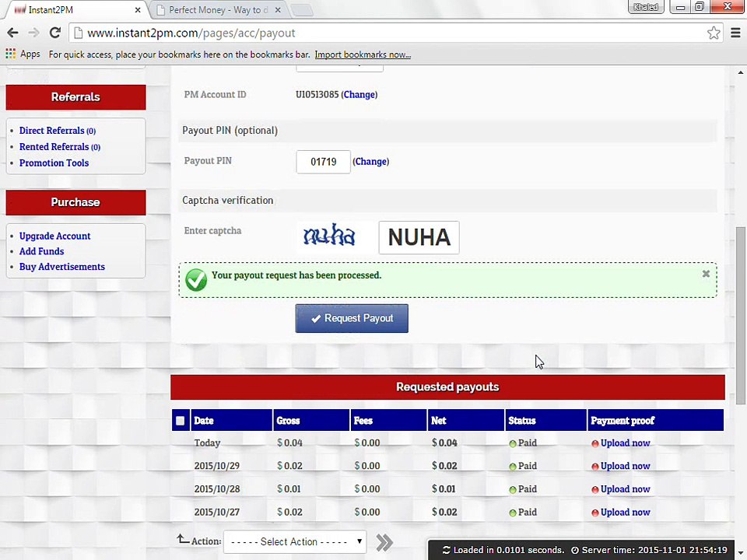
Task: Toggle the select-all payouts checkbox
Action: pyautogui.click(x=180, y=421)
